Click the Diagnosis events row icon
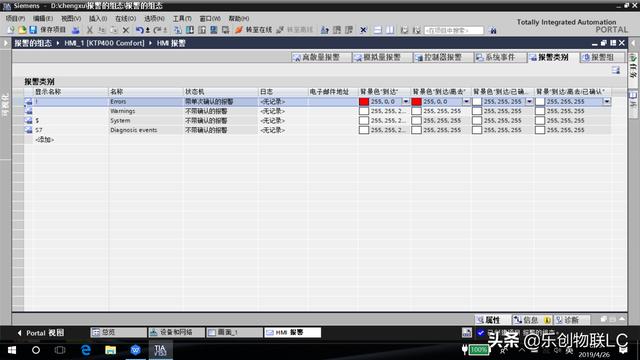This screenshot has width=640, height=360. (28, 130)
